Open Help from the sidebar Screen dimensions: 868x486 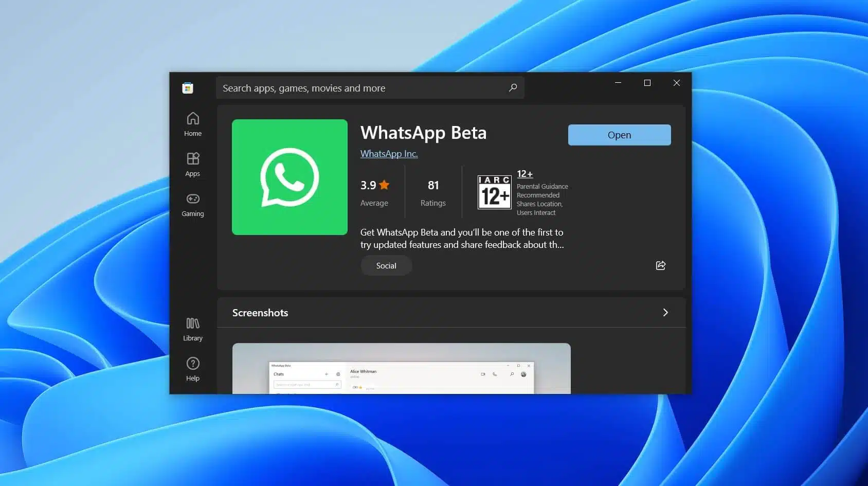click(193, 369)
